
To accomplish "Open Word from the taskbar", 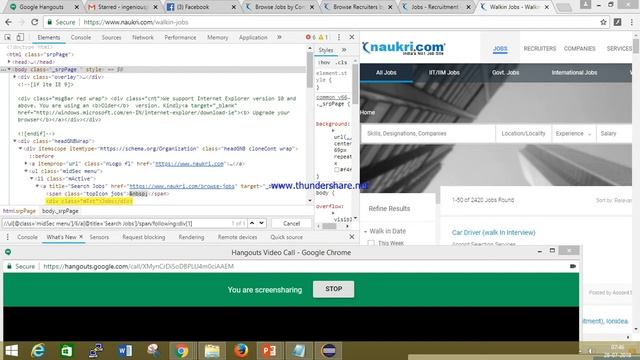I will [125, 351].
